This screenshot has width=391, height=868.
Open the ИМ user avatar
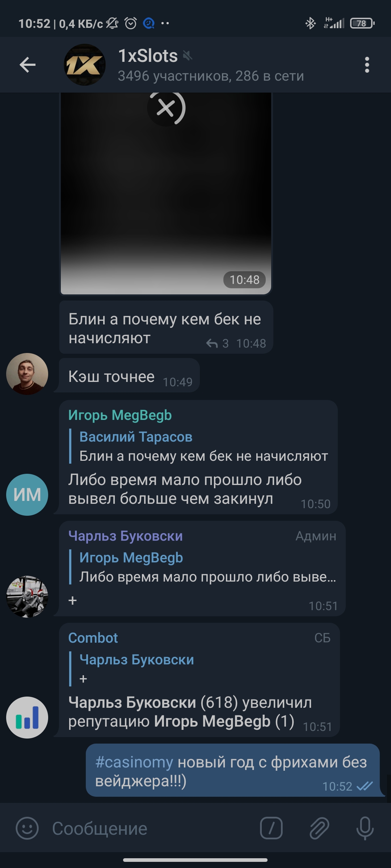(27, 495)
